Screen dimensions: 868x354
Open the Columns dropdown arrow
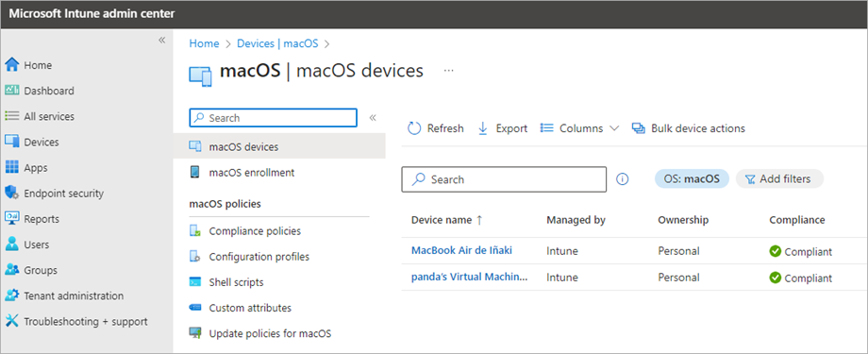pos(614,128)
